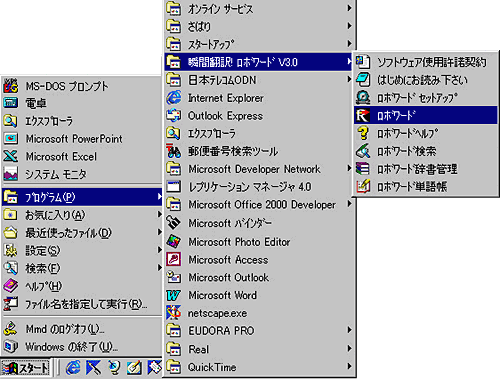Expand the EUDORA PRO submenu arrow
This screenshot has width=500, height=379.
point(349,330)
